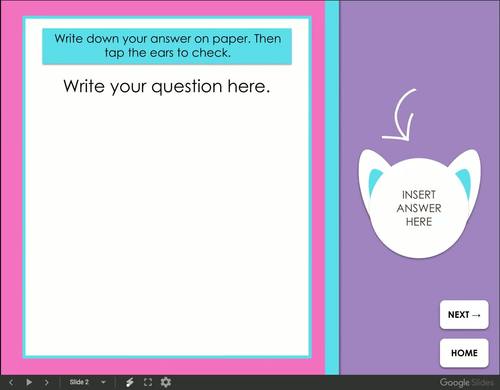Click the white curved arrow graphic
This screenshot has height=390, width=500.
pos(399,115)
